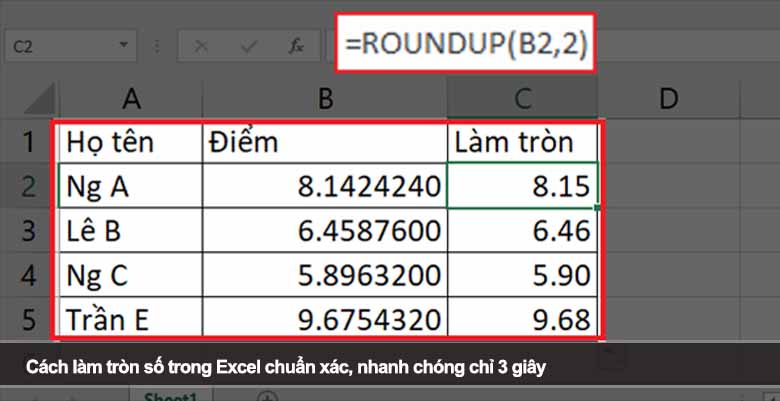This screenshot has width=780, height=401.
Task: Click the ROUNDUP formula in formula bar
Action: pos(465,42)
